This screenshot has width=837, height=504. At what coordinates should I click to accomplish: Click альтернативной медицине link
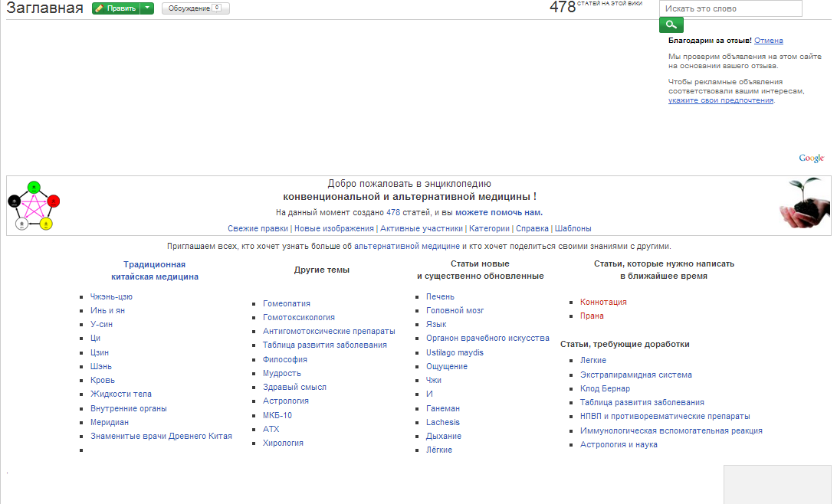click(x=407, y=247)
